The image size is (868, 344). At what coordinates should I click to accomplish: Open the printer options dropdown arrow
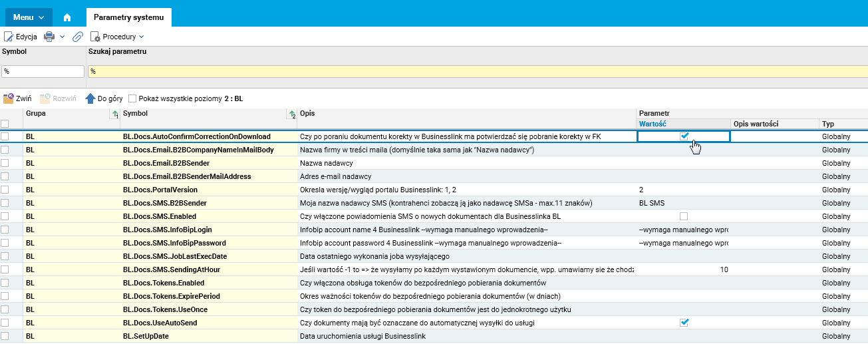(63, 37)
